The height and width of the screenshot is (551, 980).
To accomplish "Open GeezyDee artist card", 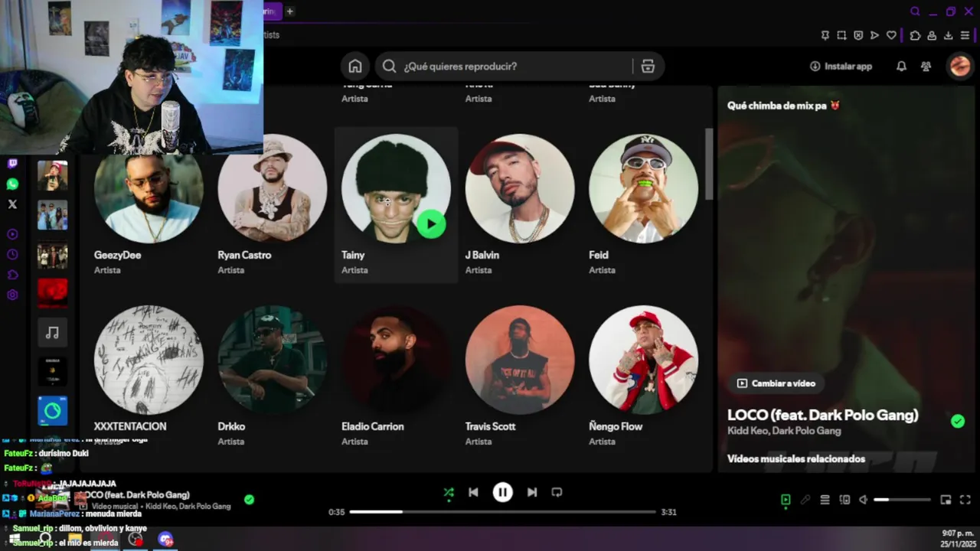I will 149,205.
